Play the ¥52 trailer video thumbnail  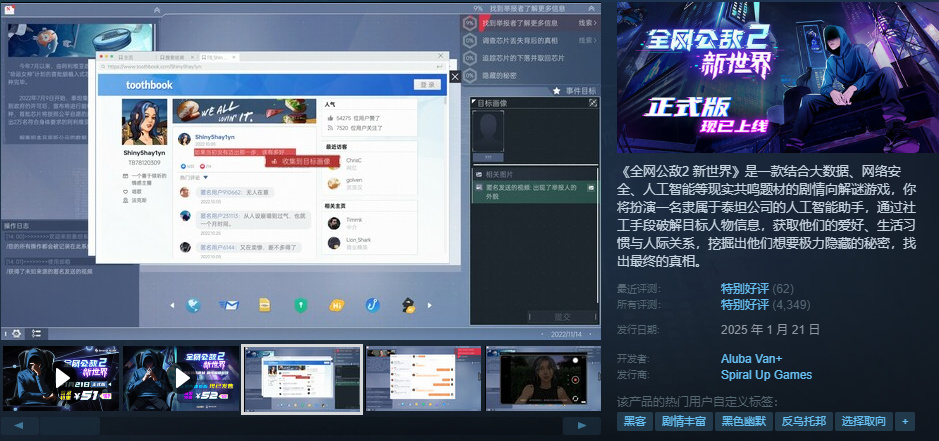[x=181, y=378]
